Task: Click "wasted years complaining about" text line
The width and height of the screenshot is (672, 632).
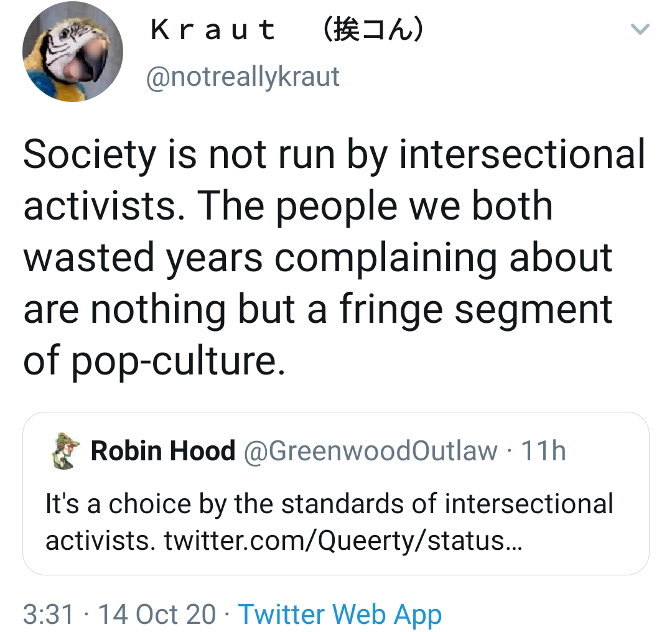Action: click(318, 258)
